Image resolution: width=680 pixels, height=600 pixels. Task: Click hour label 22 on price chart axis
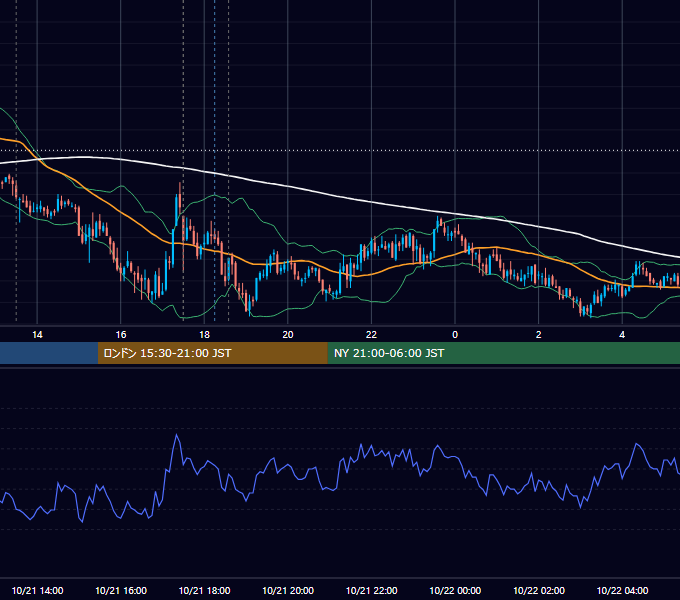pyautogui.click(x=371, y=335)
